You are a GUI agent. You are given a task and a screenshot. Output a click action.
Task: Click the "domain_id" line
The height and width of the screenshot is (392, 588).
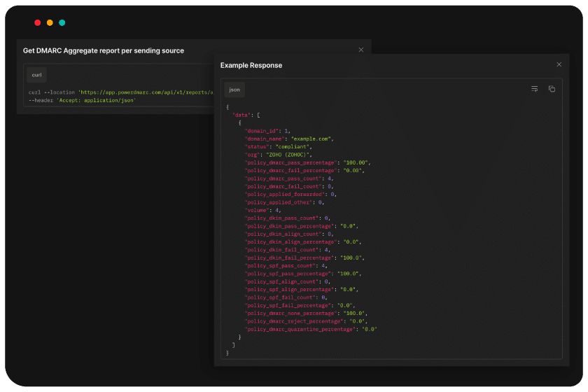click(x=267, y=131)
